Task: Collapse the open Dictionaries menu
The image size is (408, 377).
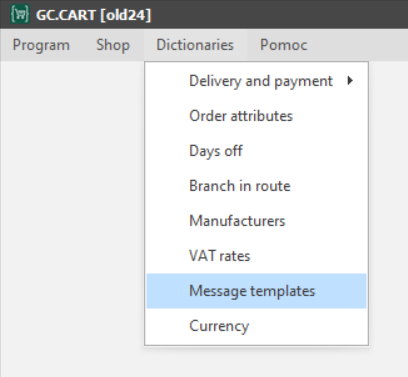Action: pyautogui.click(x=195, y=45)
